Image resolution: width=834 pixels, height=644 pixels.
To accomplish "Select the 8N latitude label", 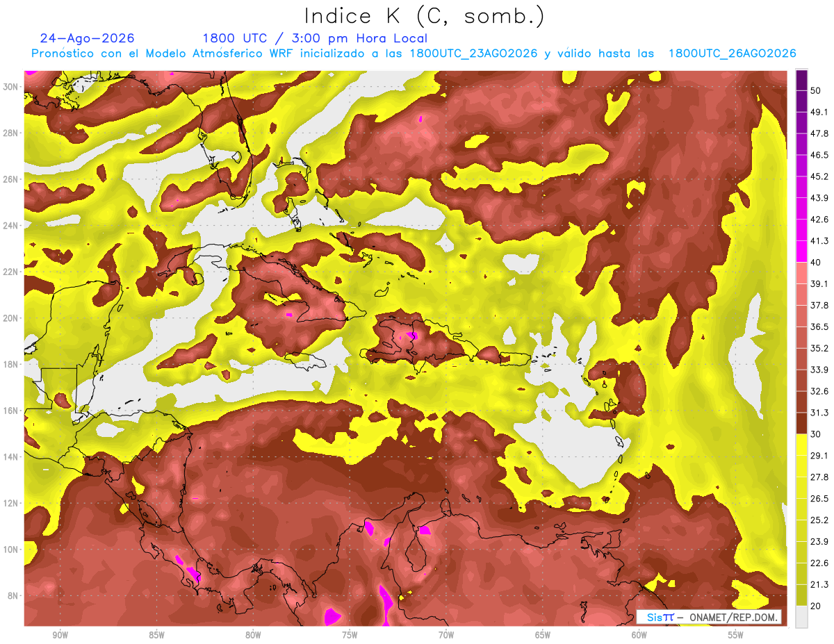I will point(14,595).
